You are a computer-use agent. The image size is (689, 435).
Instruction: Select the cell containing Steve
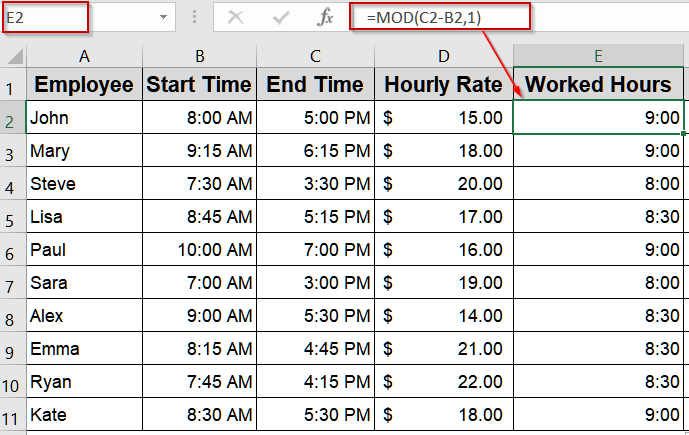[84, 183]
